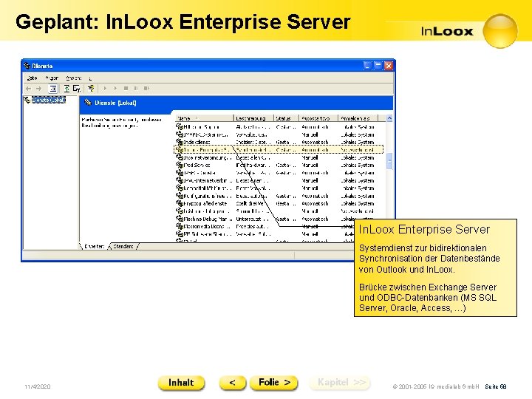Click the gear icon of the Macromedia Licensing row
Image resolution: width=532 pixels, height=399 pixels.
pos(180,226)
